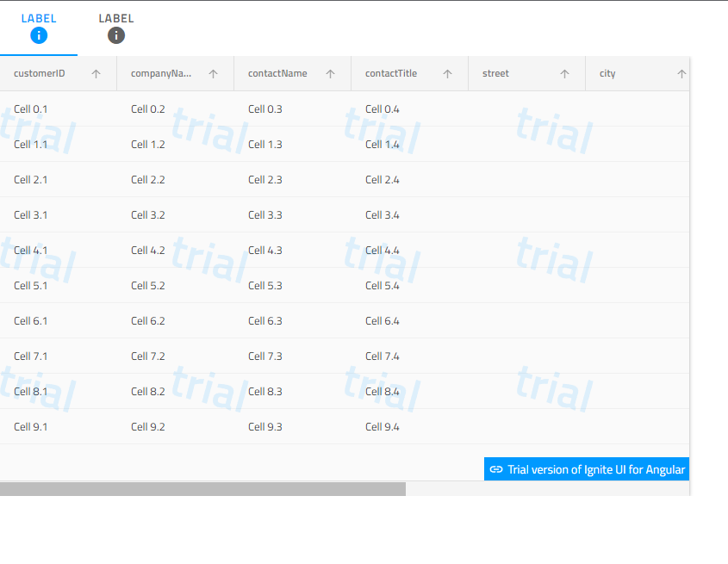Image resolution: width=728 pixels, height=564 pixels.
Task: Click the info icon on the active LABEL tab
Action: pos(39,35)
